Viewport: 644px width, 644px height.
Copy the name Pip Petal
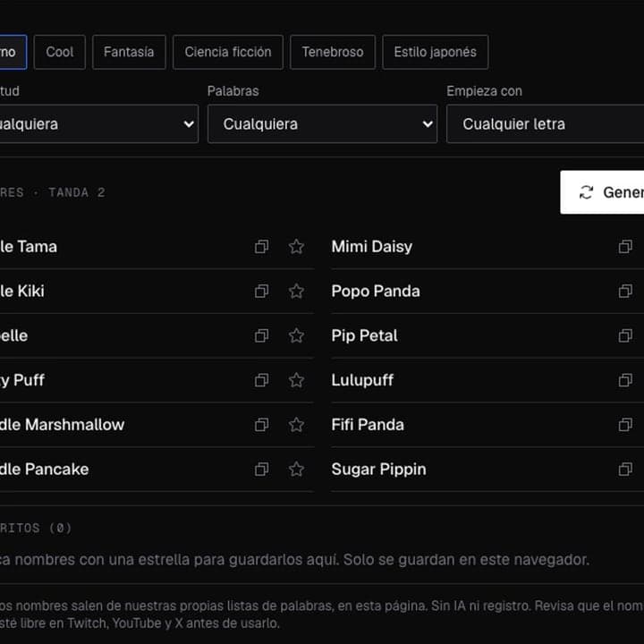coord(625,335)
